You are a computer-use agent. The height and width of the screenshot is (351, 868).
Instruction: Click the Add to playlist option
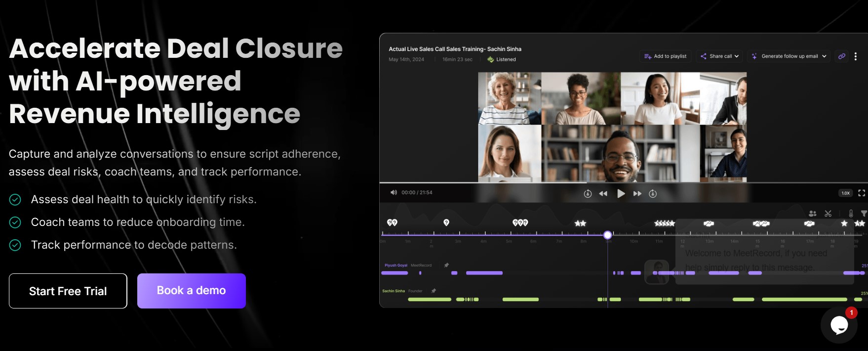click(x=666, y=56)
